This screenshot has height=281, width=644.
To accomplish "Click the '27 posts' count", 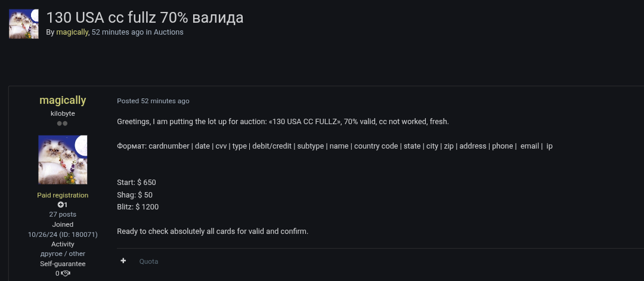I will [x=63, y=214].
